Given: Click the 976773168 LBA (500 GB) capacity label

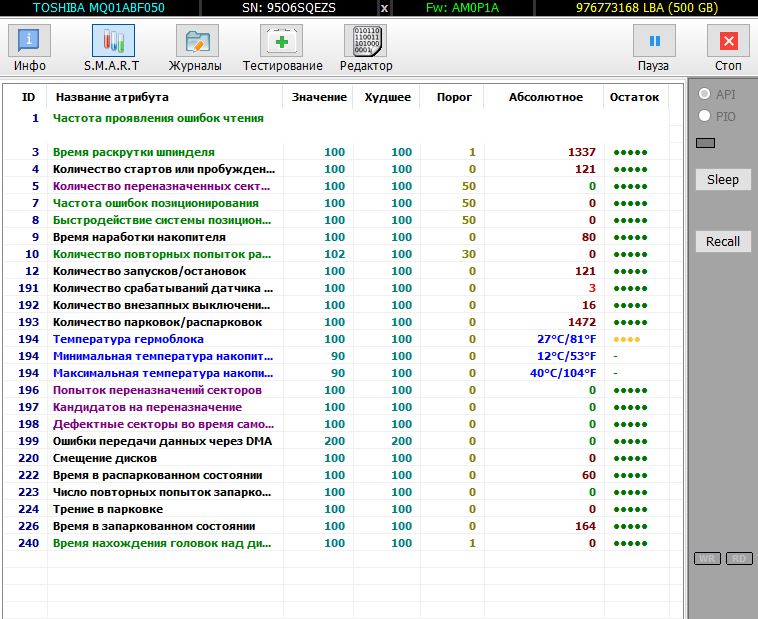Looking at the screenshot, I should pos(647,8).
